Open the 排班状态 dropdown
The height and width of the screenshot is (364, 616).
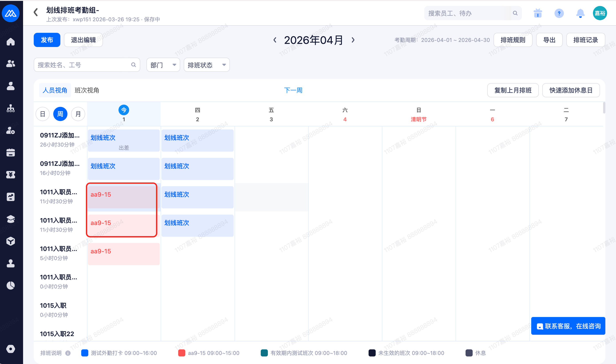pos(206,65)
